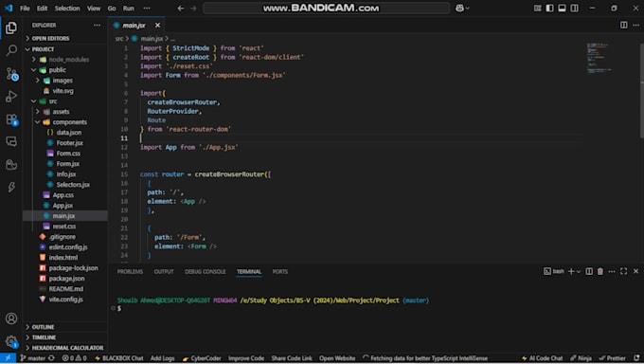
Task: Click Improve Code in status bar
Action: pyautogui.click(x=246, y=358)
